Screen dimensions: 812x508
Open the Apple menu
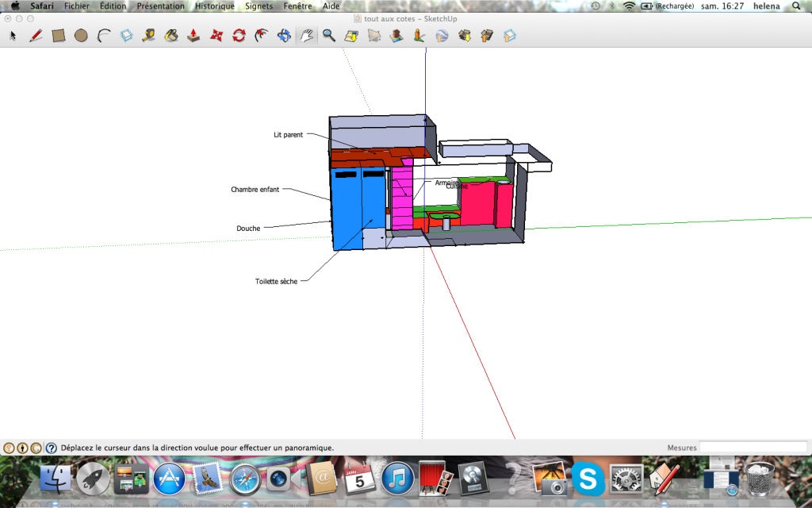(15, 6)
